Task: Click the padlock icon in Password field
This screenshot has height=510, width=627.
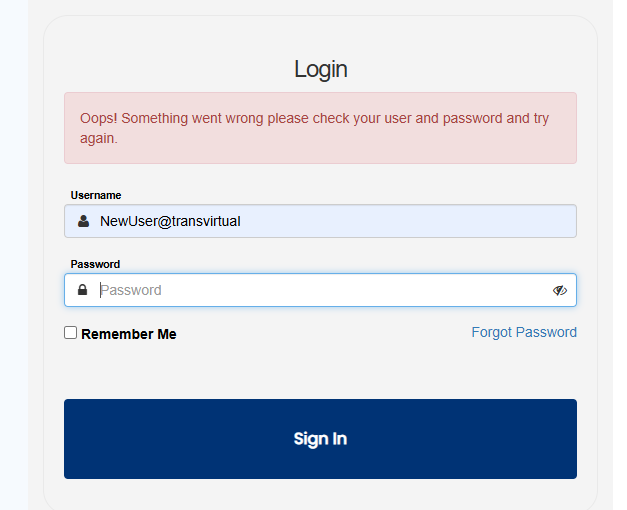Action: [x=84, y=290]
